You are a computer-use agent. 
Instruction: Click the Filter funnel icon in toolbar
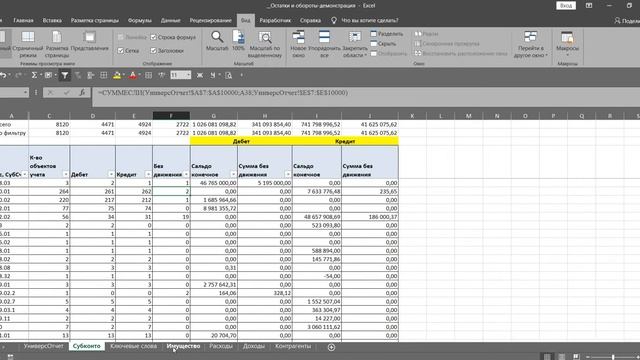tap(64, 75)
